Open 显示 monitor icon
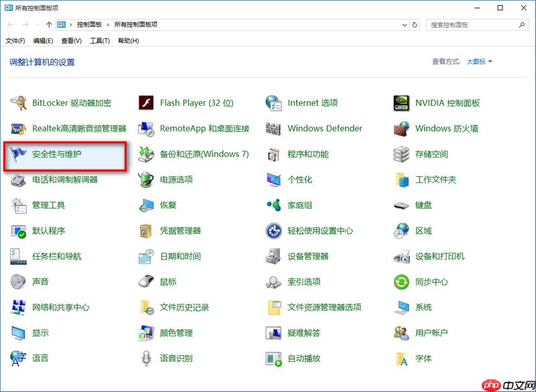Image resolution: width=536 pixels, height=392 pixels. (18, 333)
